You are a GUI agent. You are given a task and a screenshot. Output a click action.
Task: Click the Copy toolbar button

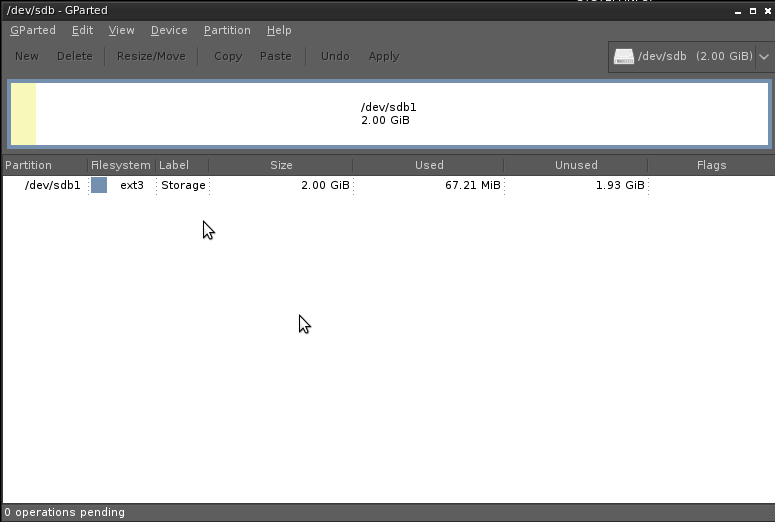(x=228, y=56)
